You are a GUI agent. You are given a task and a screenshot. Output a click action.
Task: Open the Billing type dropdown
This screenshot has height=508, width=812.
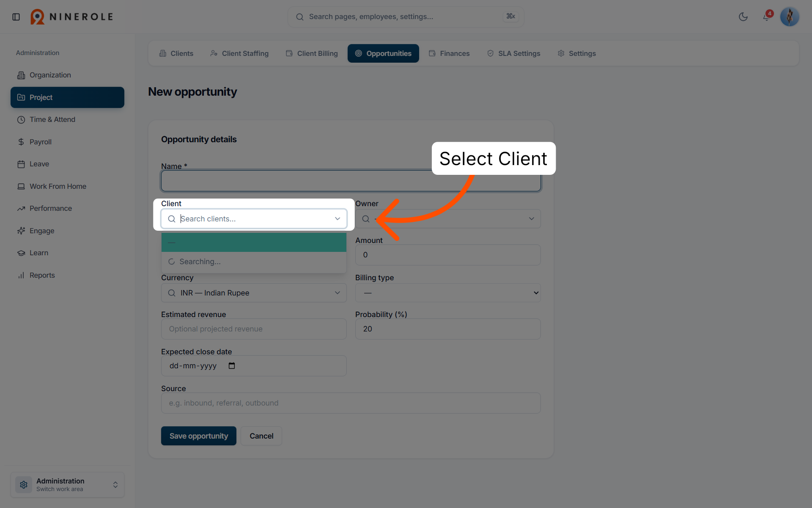tap(448, 293)
